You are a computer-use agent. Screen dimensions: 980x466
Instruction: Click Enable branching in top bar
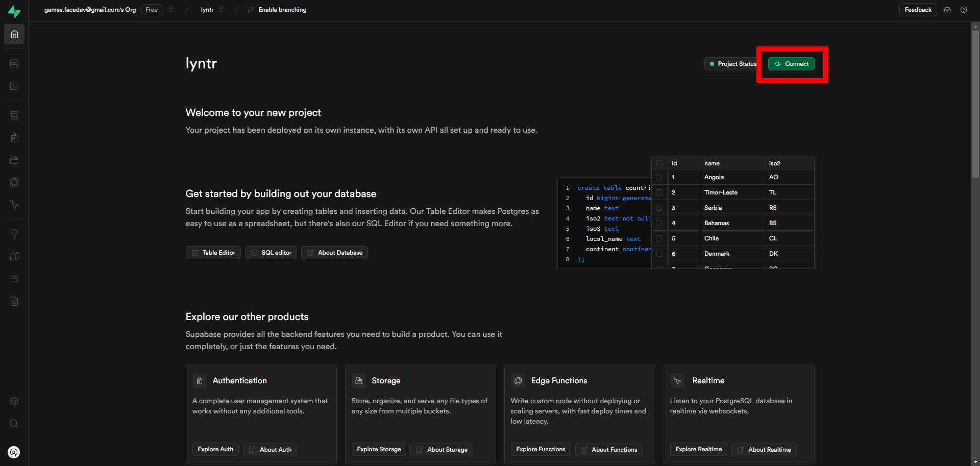[277, 10]
